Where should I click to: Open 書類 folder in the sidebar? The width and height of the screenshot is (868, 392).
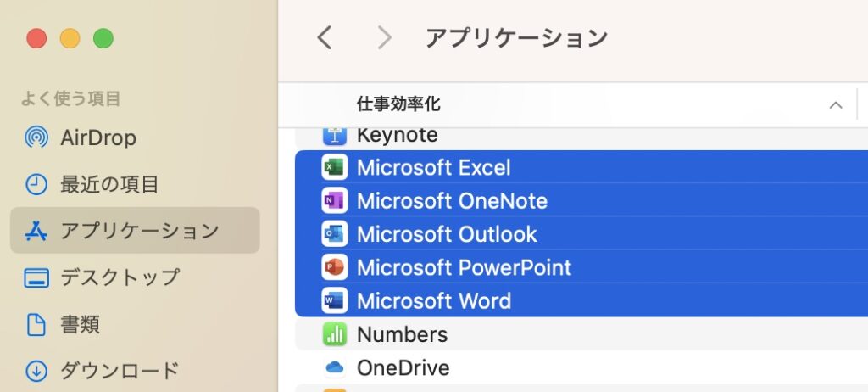80,324
